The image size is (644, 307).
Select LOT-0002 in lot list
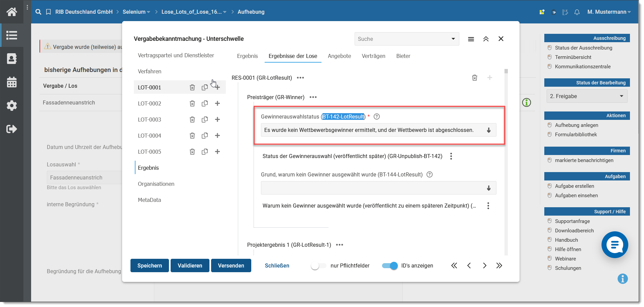150,103
